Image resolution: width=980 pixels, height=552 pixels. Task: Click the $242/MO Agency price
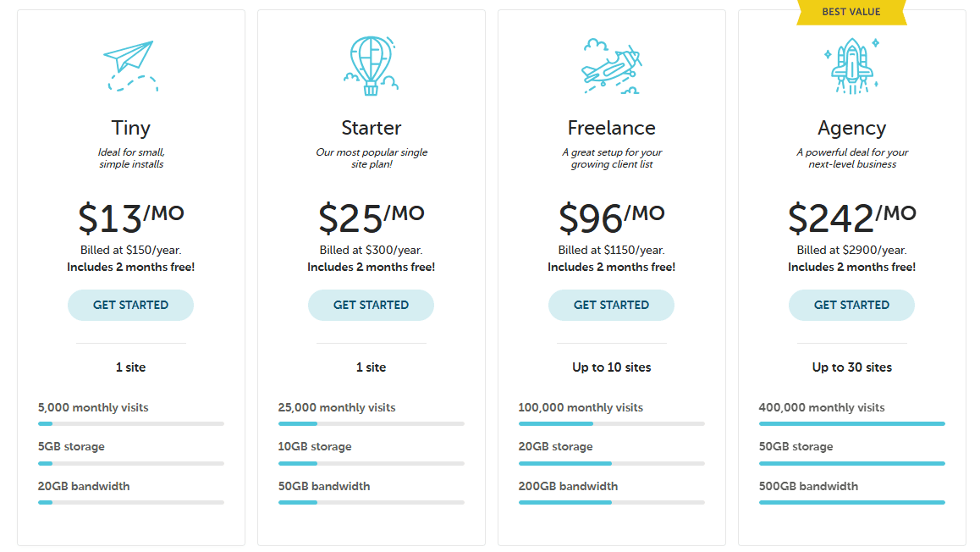[851, 218]
